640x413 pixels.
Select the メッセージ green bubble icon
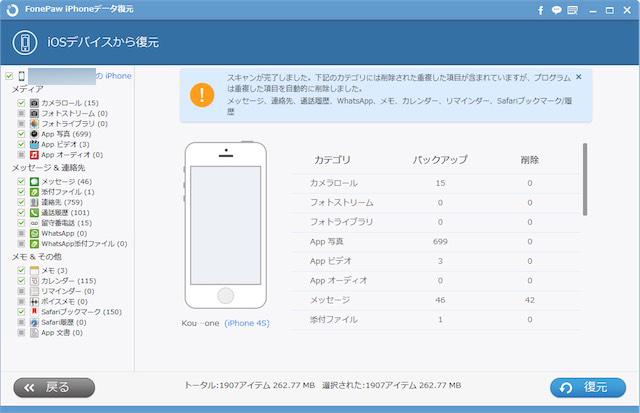coord(34,181)
